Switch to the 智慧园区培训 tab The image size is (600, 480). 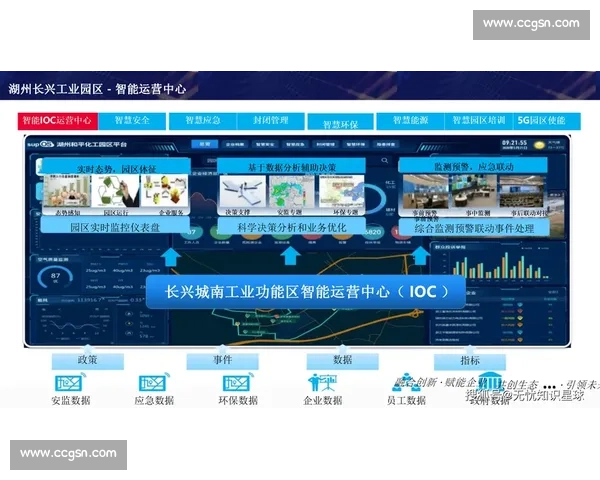point(479,121)
